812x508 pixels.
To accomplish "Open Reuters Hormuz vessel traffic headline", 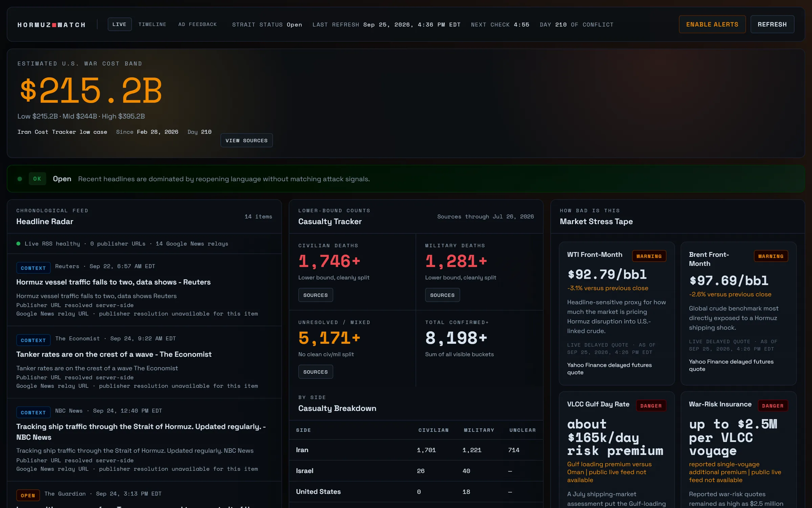I will pyautogui.click(x=113, y=282).
